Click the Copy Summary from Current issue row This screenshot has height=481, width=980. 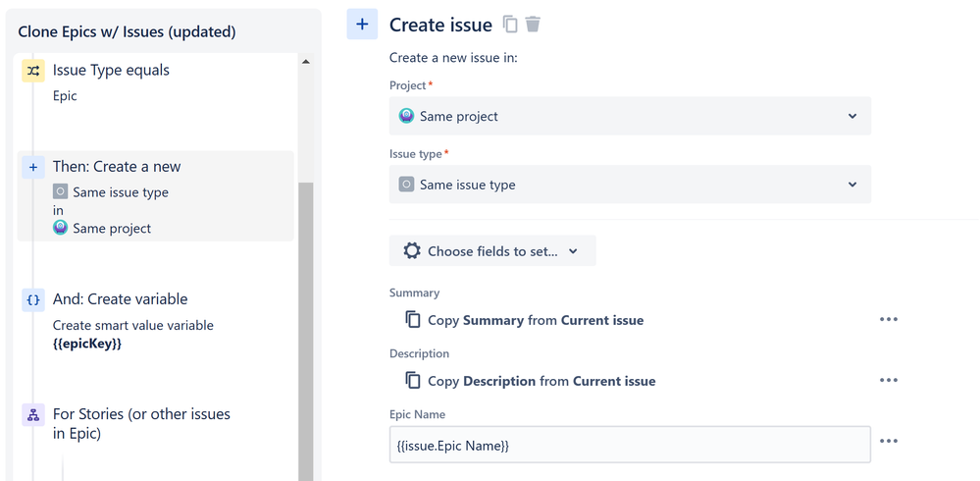(536, 320)
